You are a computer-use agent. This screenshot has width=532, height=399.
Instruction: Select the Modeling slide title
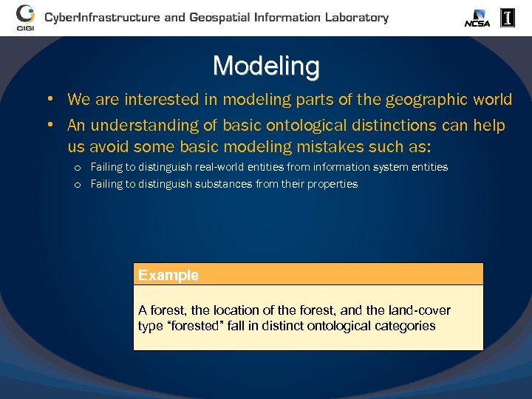coord(266,66)
